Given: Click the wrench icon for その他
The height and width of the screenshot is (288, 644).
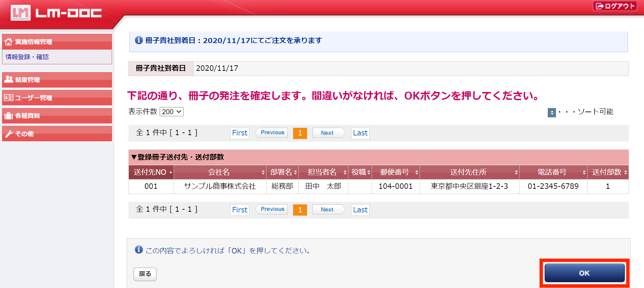Looking at the screenshot, I should [9, 134].
